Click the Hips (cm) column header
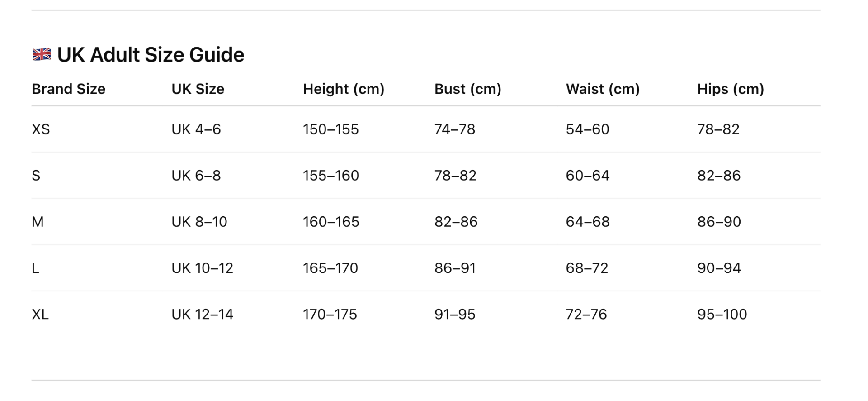The width and height of the screenshot is (868, 401). 730,89
